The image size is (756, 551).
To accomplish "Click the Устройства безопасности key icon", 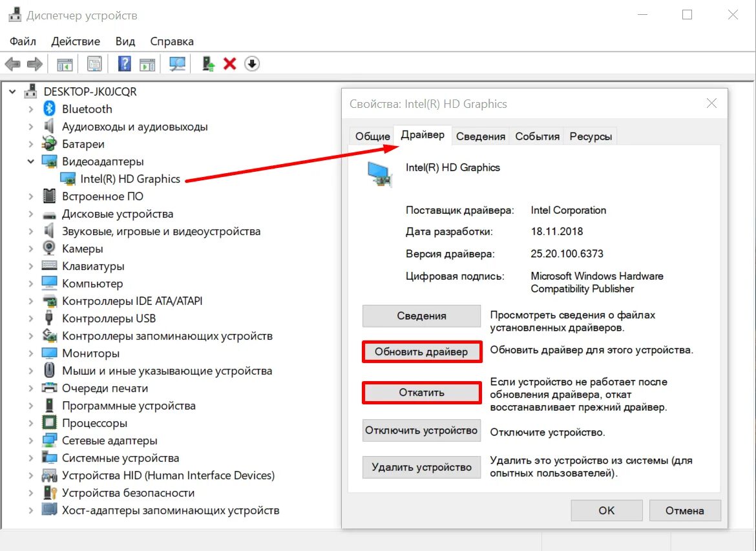I will pyautogui.click(x=50, y=493).
